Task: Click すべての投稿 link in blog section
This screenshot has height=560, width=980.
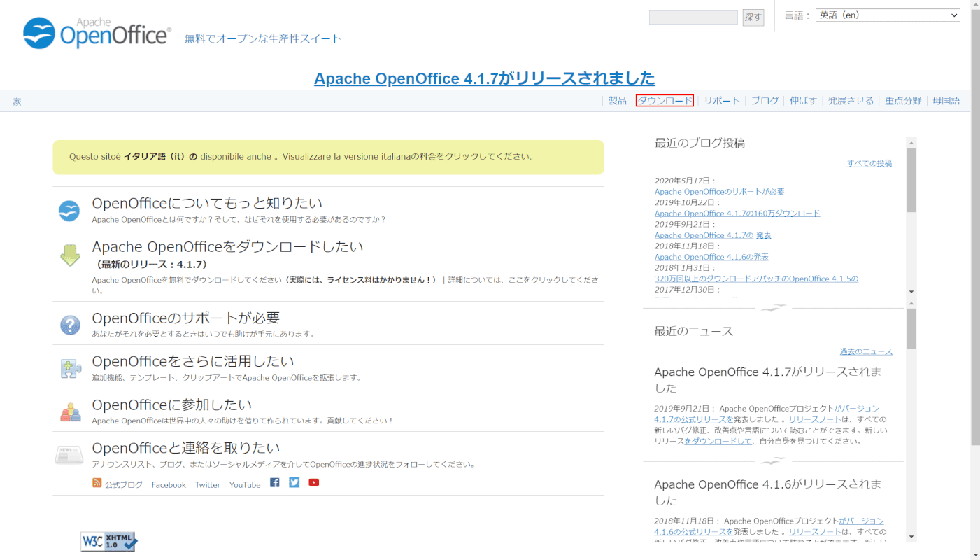Action: click(x=869, y=163)
